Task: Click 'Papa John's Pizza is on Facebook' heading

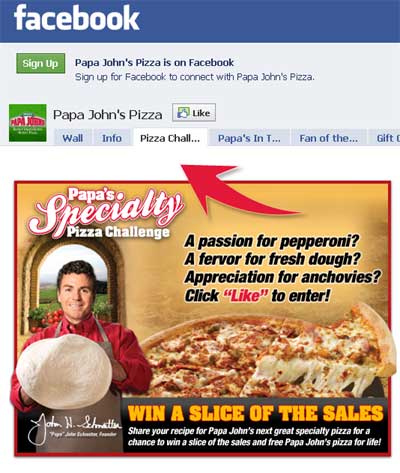Action: [154, 62]
